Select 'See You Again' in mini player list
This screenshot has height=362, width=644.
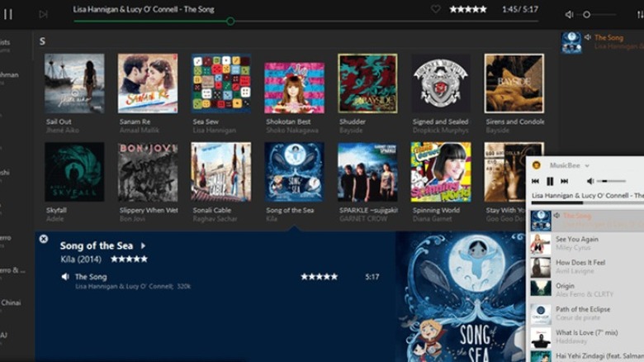(x=586, y=244)
